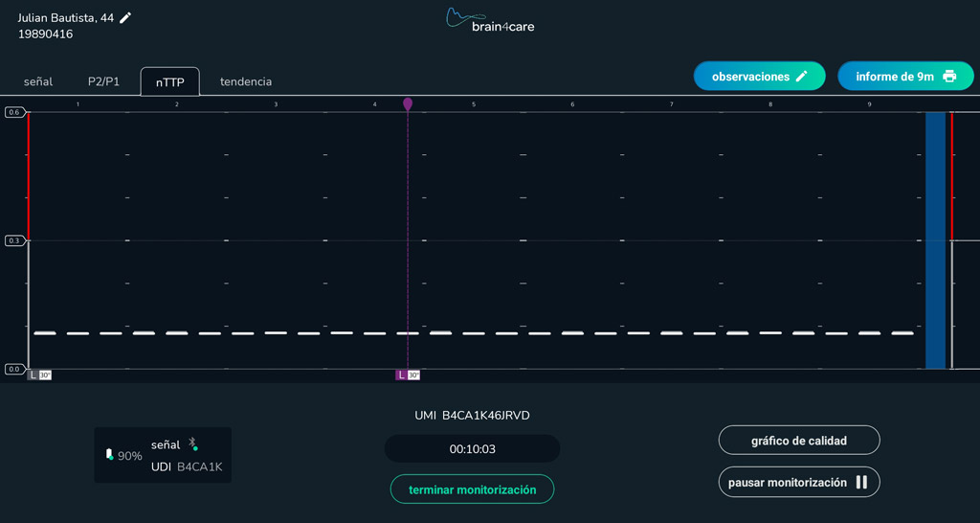Open the P2/P1 tab

[x=103, y=81]
